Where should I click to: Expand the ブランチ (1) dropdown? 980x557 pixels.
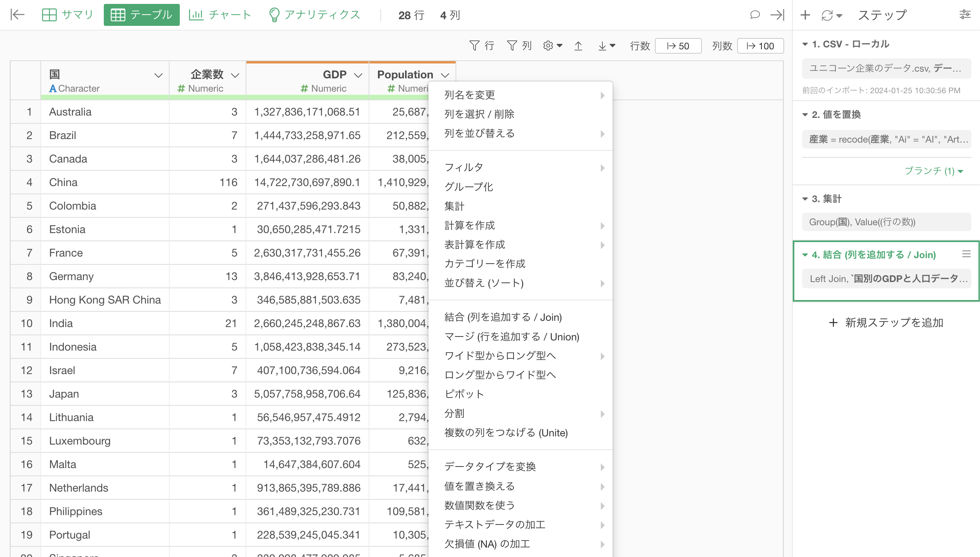tap(934, 171)
